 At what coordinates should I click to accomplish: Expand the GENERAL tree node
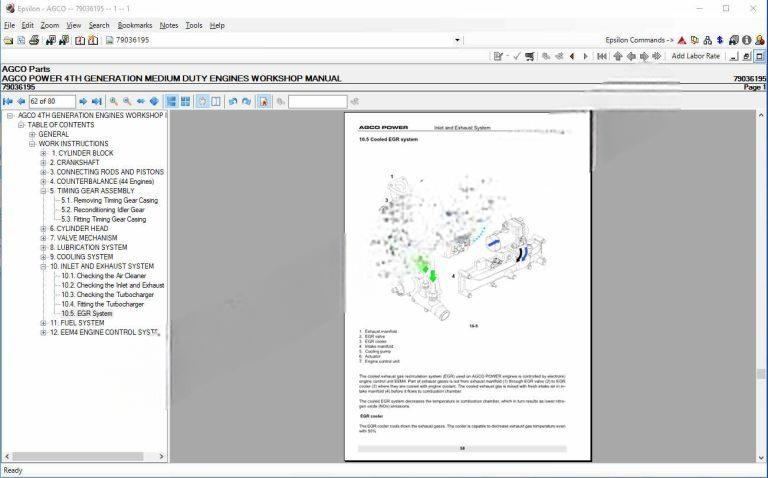click(32, 134)
